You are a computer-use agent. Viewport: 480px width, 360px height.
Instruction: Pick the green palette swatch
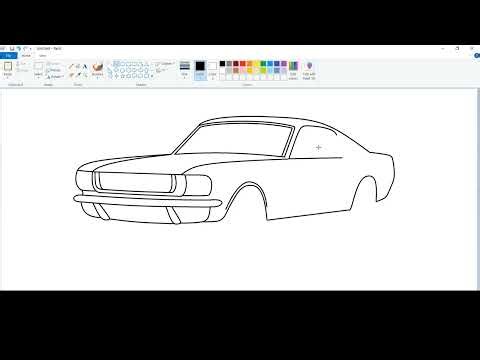click(263, 63)
